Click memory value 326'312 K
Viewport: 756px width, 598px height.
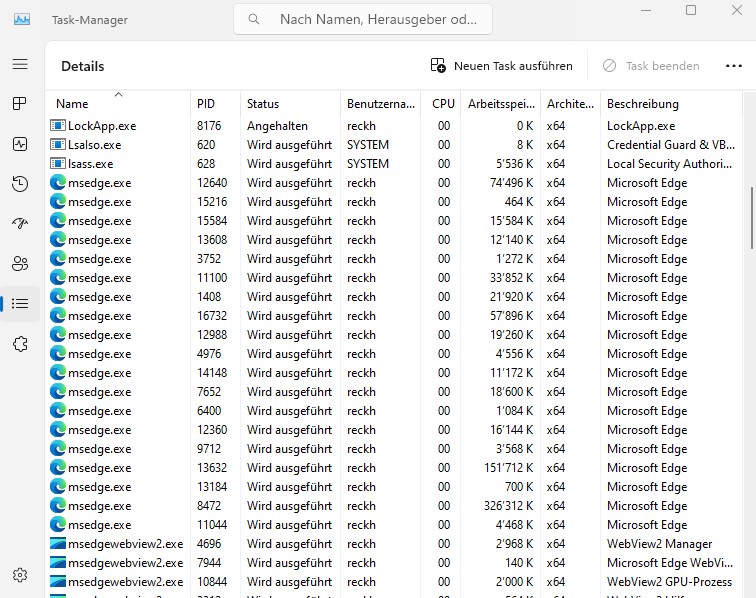[x=509, y=505]
